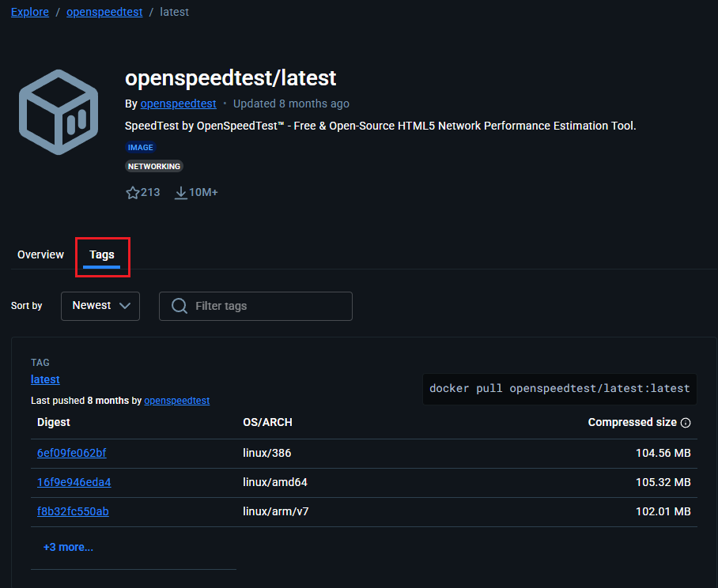Viewport: 718px width, 588px height.
Task: Expand the +3 more digests list
Action: tap(68, 547)
